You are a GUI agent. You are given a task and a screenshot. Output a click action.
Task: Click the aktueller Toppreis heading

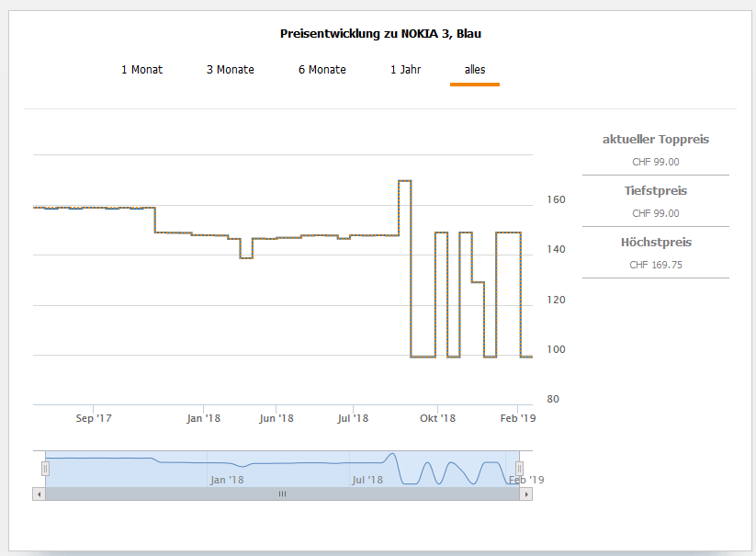(x=655, y=140)
